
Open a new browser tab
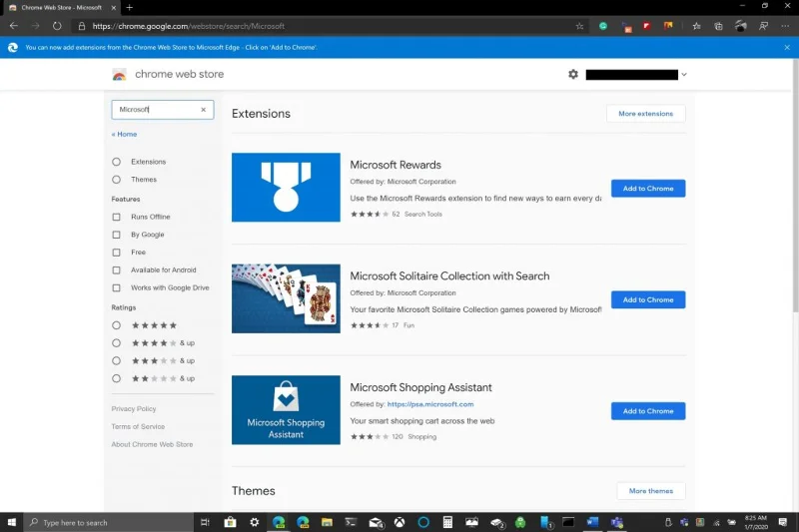tap(129, 7)
